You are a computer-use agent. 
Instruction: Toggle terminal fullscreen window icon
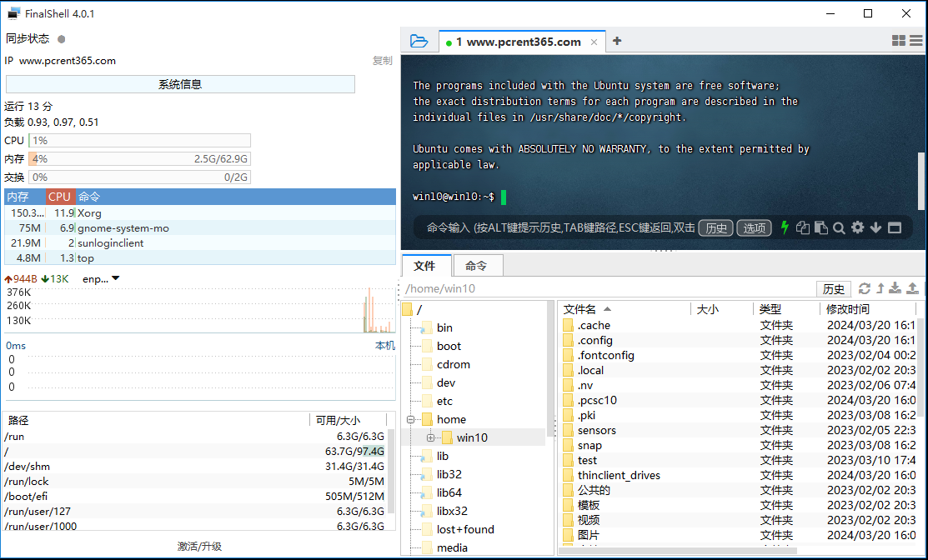coord(895,227)
